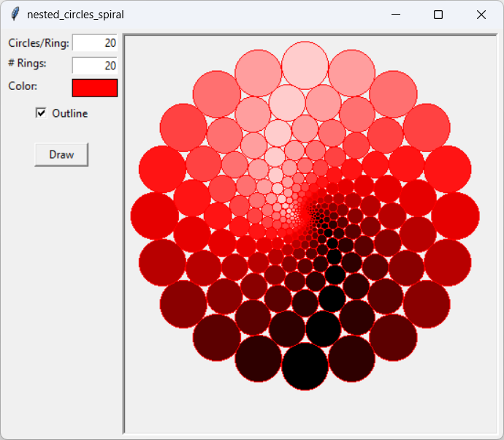Click the nested_circles_spiral title text
504x440 pixels.
[x=75, y=15]
